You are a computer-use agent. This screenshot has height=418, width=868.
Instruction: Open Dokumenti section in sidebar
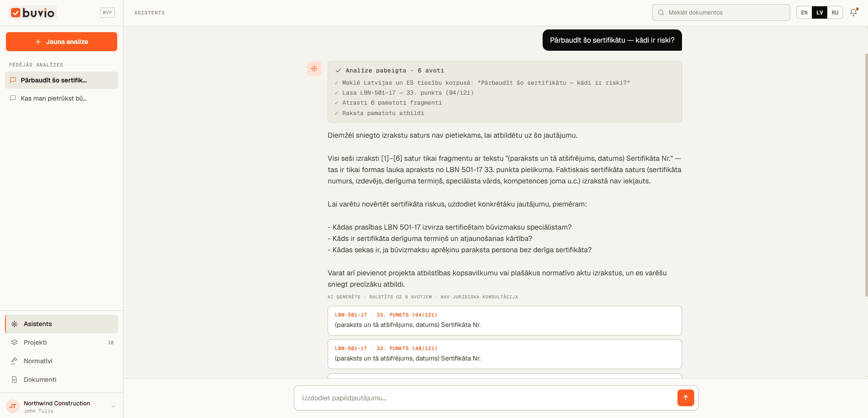coord(62,380)
